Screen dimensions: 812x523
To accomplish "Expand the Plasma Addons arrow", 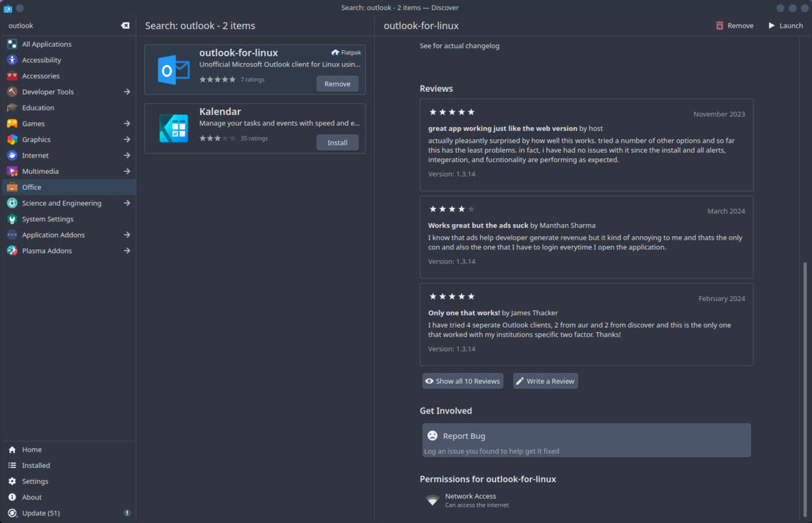I will point(127,251).
